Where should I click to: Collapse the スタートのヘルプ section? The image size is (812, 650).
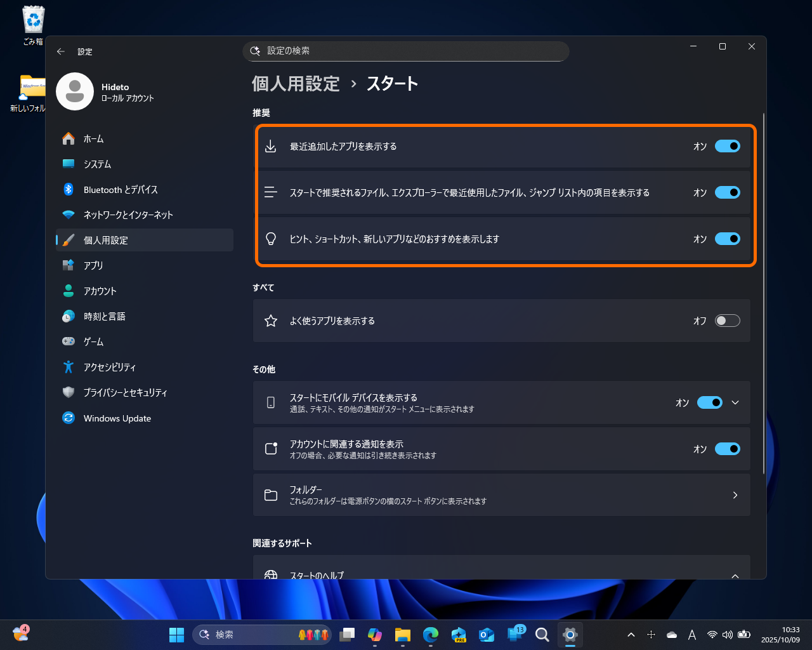coord(735,576)
